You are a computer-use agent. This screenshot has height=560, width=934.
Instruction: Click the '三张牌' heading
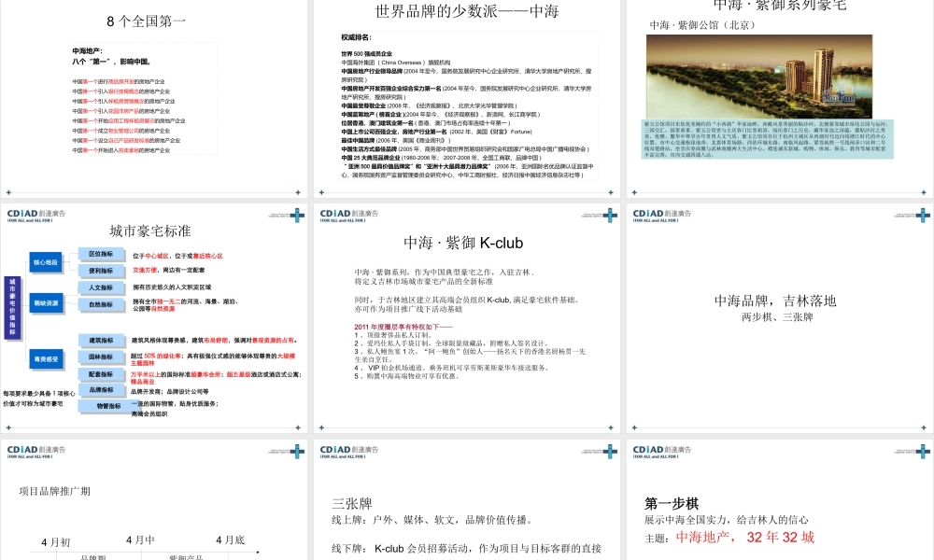pyautogui.click(x=352, y=503)
